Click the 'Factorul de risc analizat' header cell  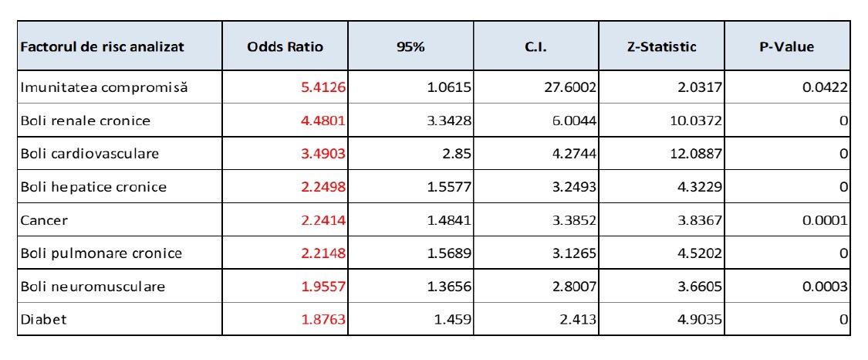tap(103, 46)
